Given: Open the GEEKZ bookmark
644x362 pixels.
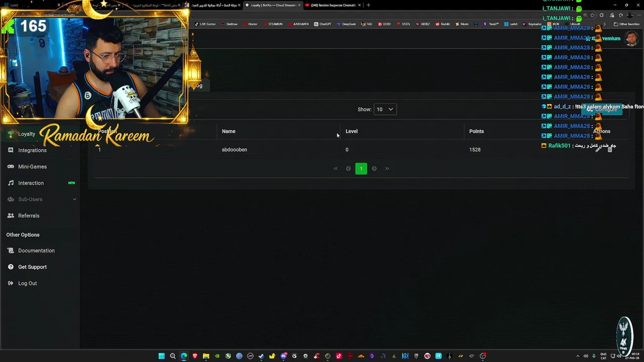Looking at the screenshot, I should point(423,24).
